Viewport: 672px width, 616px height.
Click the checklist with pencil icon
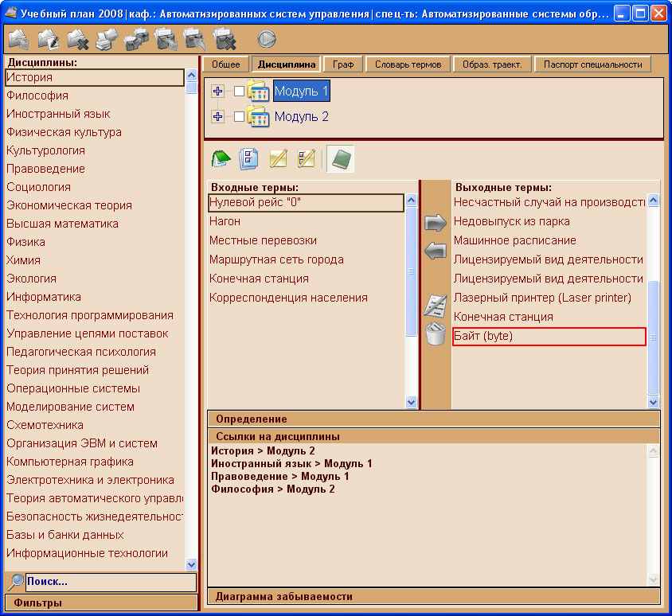tap(307, 158)
